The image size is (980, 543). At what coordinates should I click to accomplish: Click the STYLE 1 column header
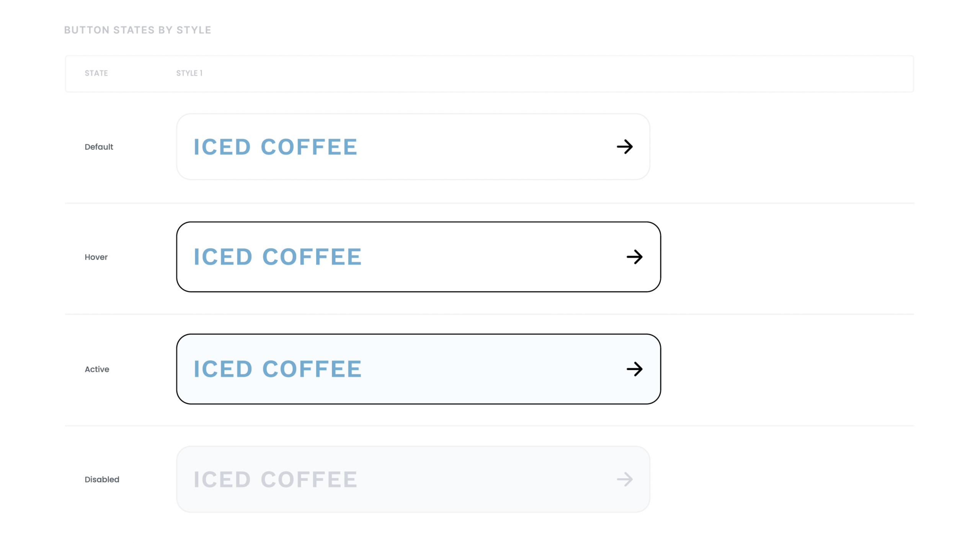[189, 73]
